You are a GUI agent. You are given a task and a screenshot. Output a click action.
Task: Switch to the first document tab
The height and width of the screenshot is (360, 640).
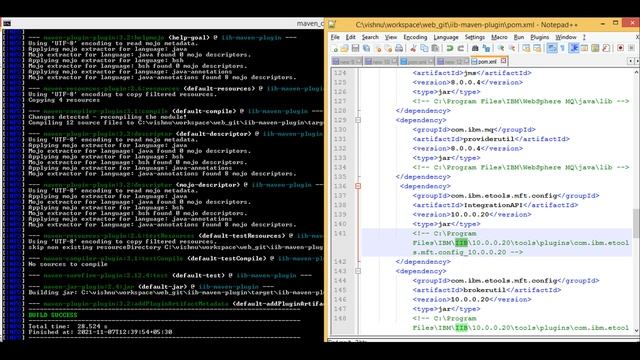click(x=346, y=61)
